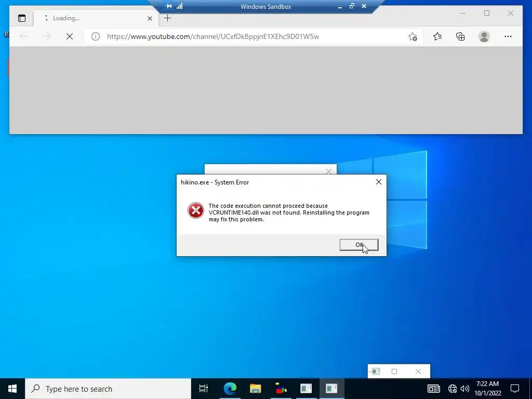Open the notification Action Center
The height and width of the screenshot is (399, 532).
515,389
